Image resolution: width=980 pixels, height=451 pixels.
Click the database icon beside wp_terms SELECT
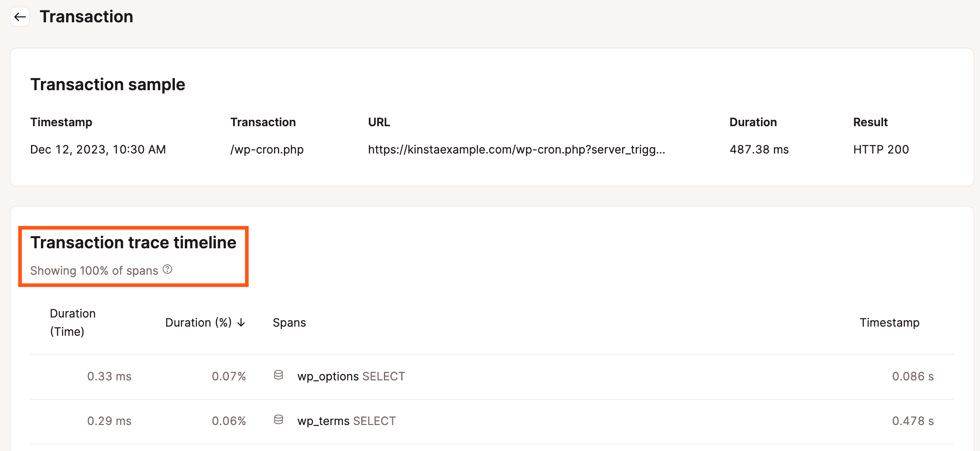[278, 419]
